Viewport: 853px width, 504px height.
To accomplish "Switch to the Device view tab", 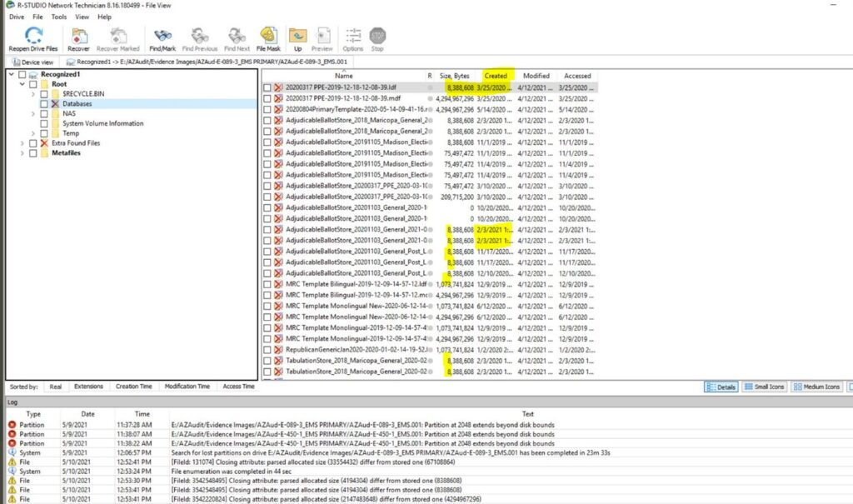I will coord(32,62).
